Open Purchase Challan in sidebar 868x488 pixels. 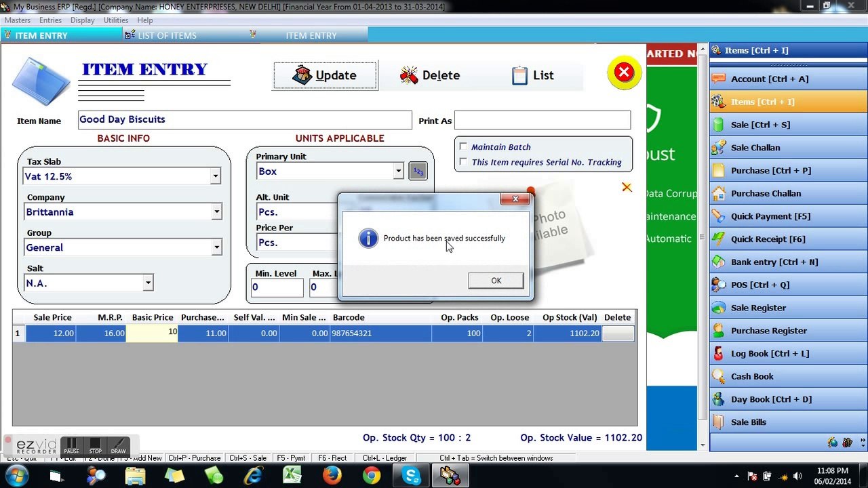click(788, 193)
